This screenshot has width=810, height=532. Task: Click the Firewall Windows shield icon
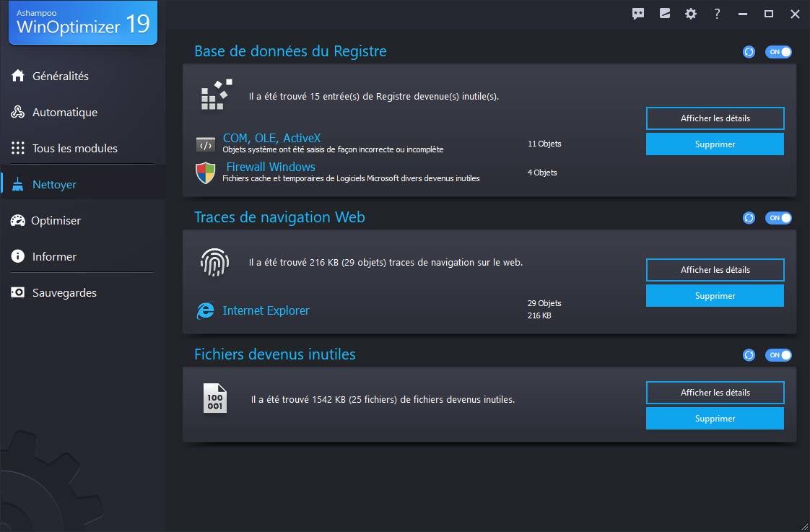206,173
